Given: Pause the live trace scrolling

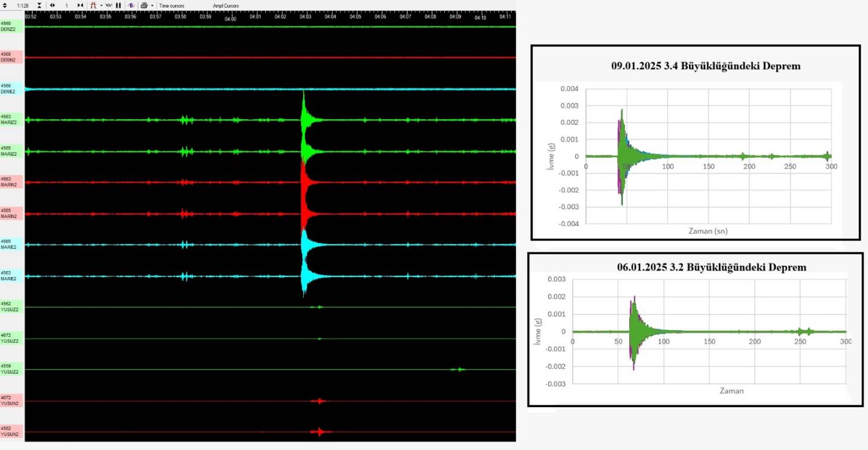Looking at the screenshot, I should 118,5.
